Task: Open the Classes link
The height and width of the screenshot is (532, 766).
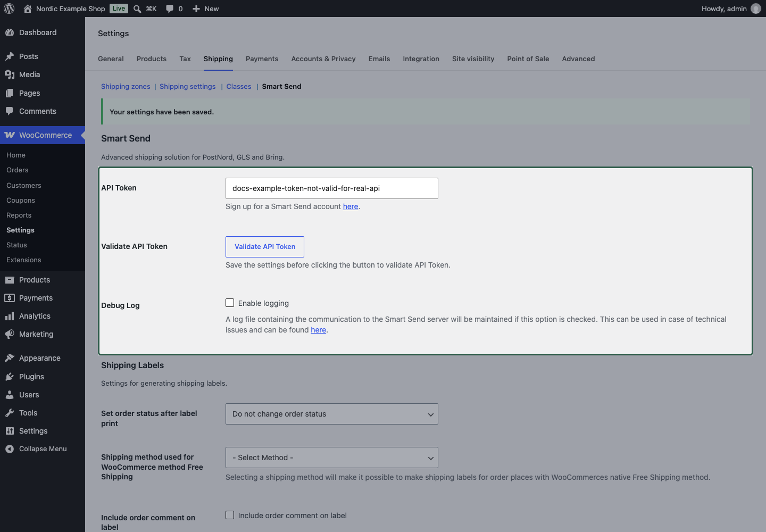Action: point(239,86)
